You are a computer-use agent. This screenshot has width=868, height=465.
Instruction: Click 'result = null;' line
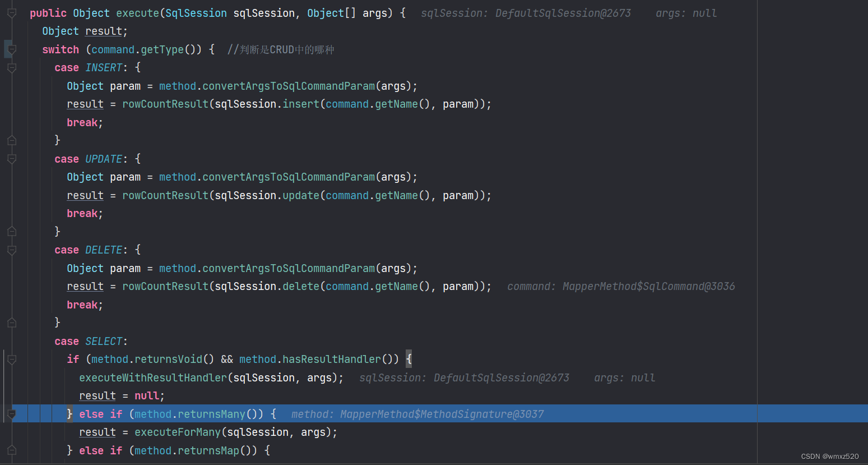coord(122,396)
